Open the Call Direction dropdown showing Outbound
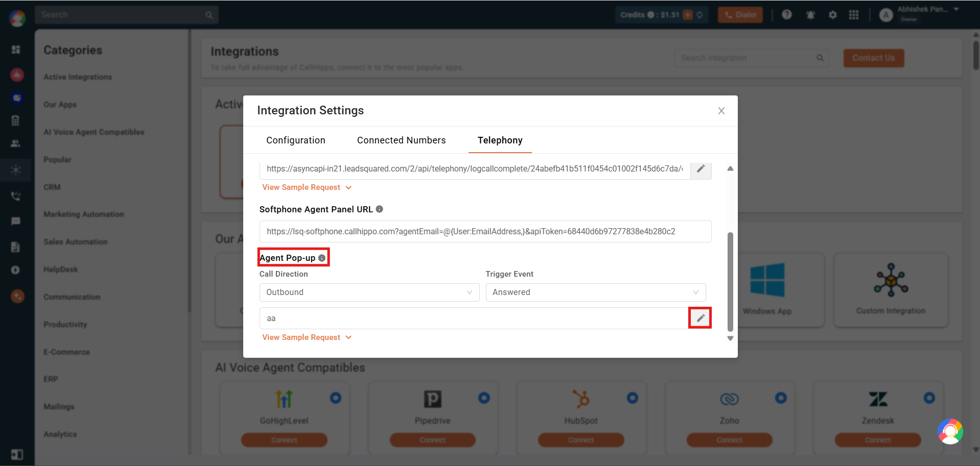980x466 pixels. tap(369, 292)
